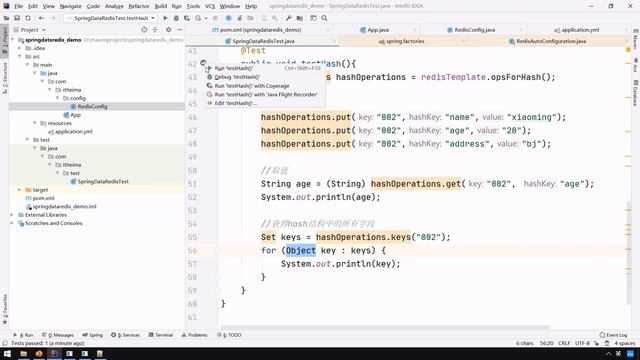640x360 pixels.
Task: Click the editor horizontal scrollbar
Action: pos(385,327)
